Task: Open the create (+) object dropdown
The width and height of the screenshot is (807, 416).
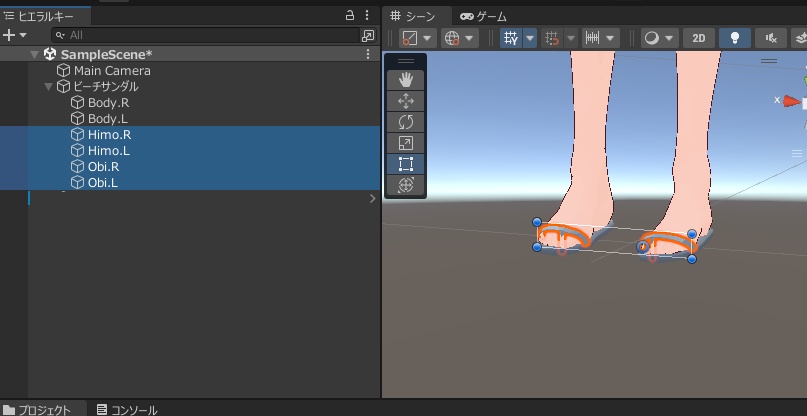Action: [x=15, y=35]
